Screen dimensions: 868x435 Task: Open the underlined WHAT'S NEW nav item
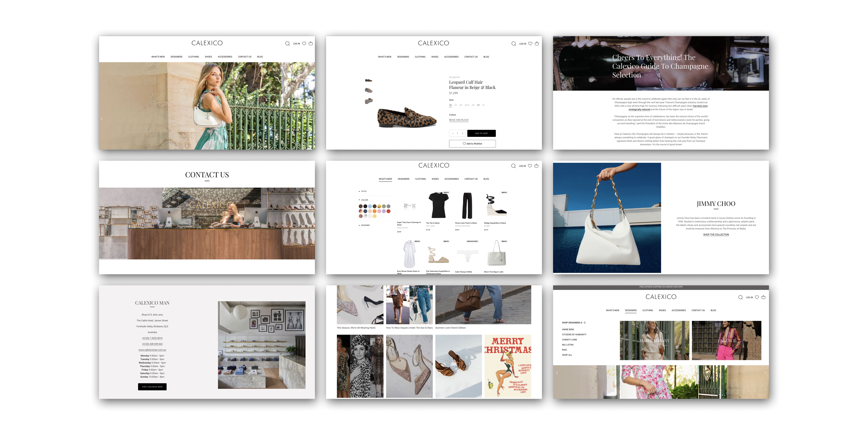(x=385, y=179)
